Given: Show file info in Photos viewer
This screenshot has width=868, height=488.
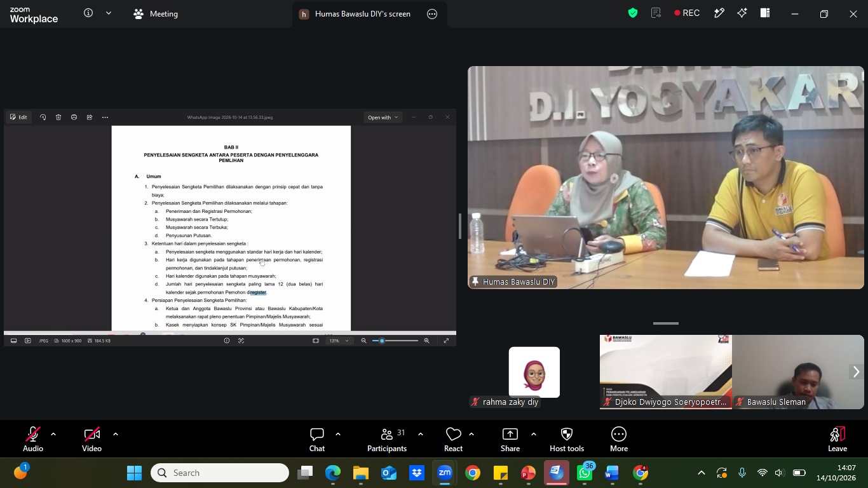Looking at the screenshot, I should (x=226, y=341).
